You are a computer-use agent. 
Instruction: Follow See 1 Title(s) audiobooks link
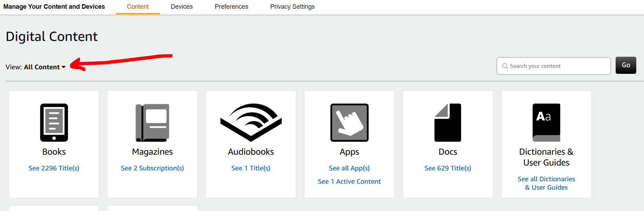(x=251, y=168)
